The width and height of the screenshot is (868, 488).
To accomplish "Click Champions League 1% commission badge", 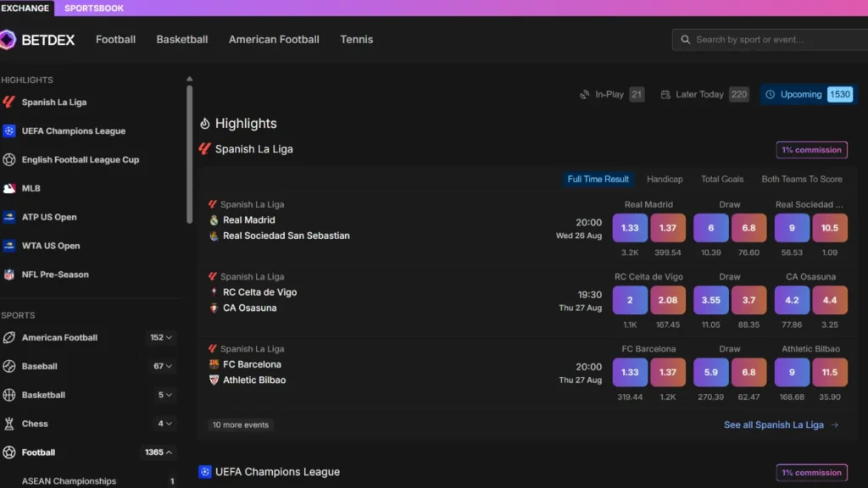I will click(x=811, y=473).
